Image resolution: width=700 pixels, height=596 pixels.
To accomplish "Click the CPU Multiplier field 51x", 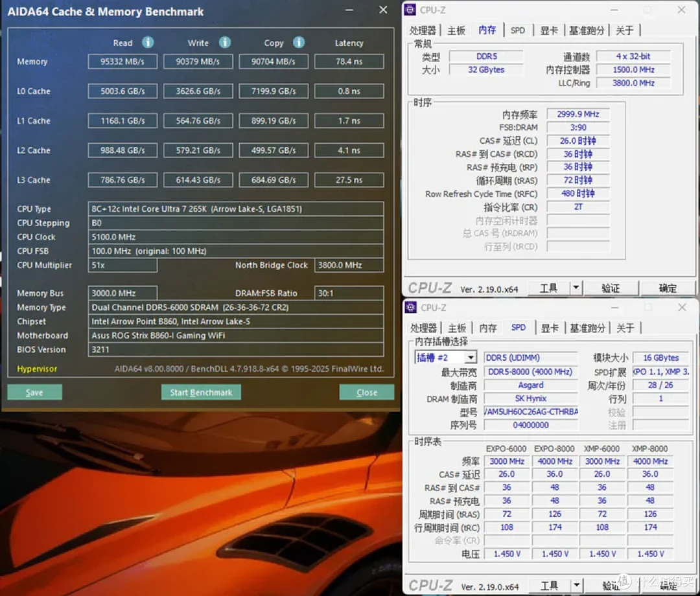I will click(122, 265).
